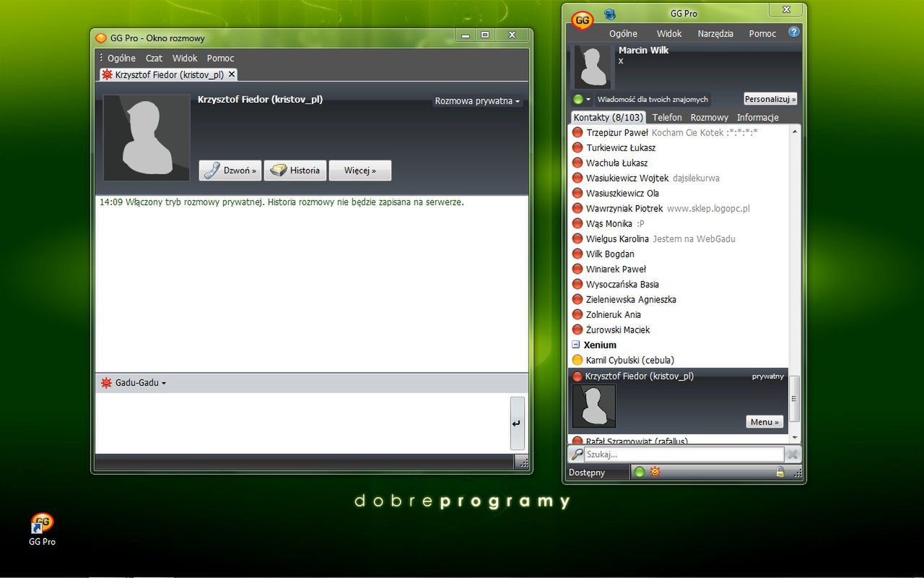Open the Historia button
The image size is (924, 578).
tap(295, 171)
